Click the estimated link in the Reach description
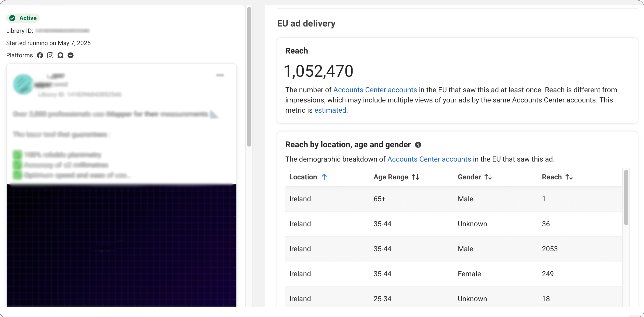Screen dimensions: 644x317 pyautogui.click(x=330, y=110)
